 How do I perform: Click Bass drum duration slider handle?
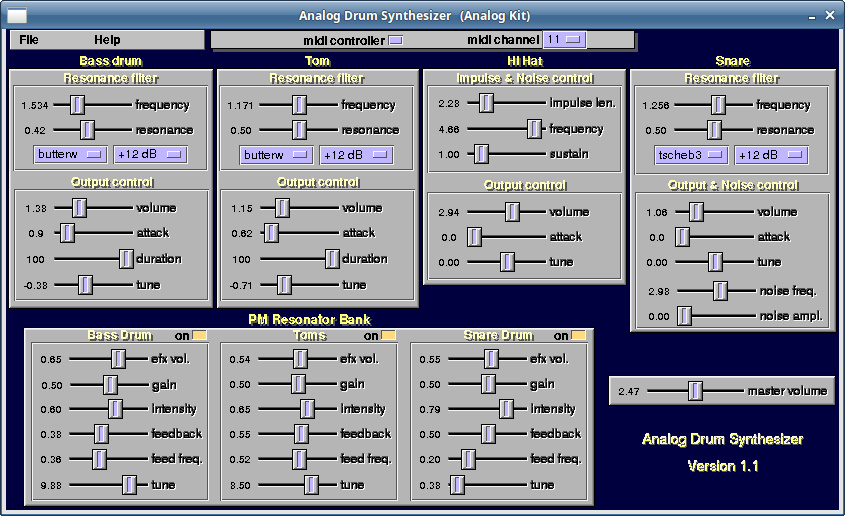[x=126, y=259]
